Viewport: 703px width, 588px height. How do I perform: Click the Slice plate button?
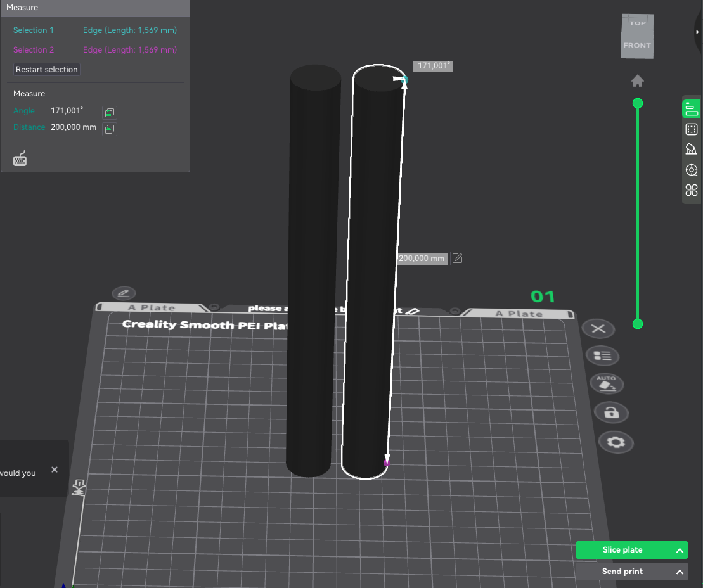pyautogui.click(x=622, y=550)
